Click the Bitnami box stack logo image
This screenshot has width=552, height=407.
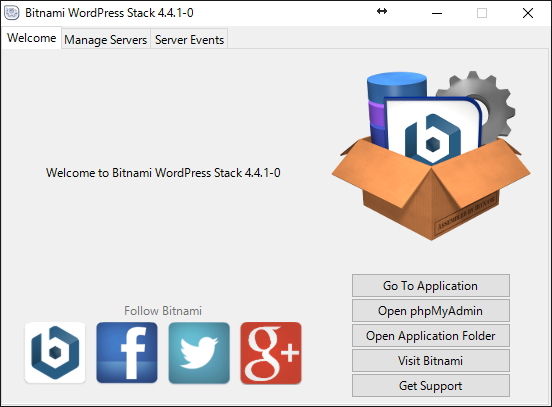431,155
